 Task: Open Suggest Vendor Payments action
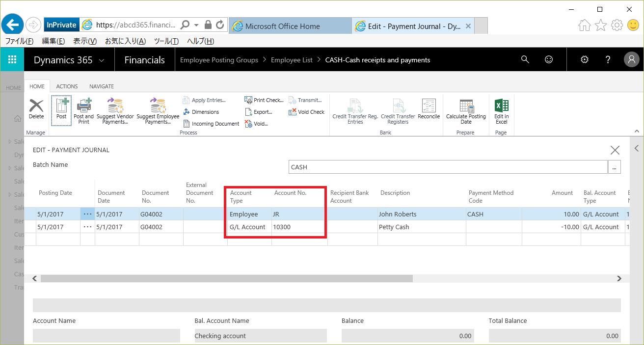pyautogui.click(x=115, y=106)
